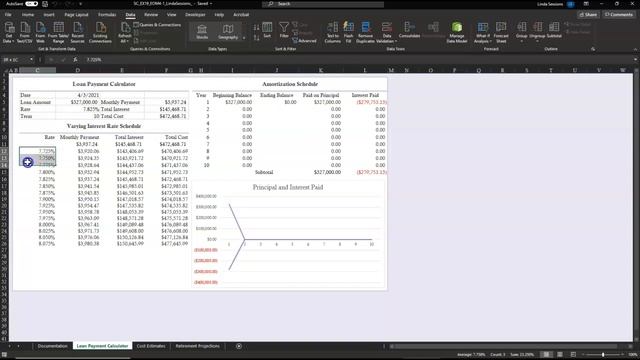Image resolution: width=640 pixels, height=360 pixels.
Task: Open What-If Analysis dropdown
Action: tap(482, 33)
